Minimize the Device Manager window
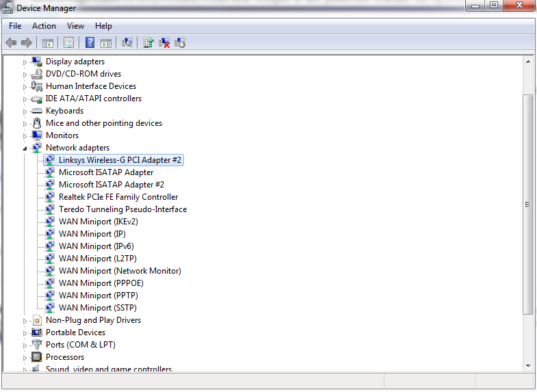 tap(475, 5)
